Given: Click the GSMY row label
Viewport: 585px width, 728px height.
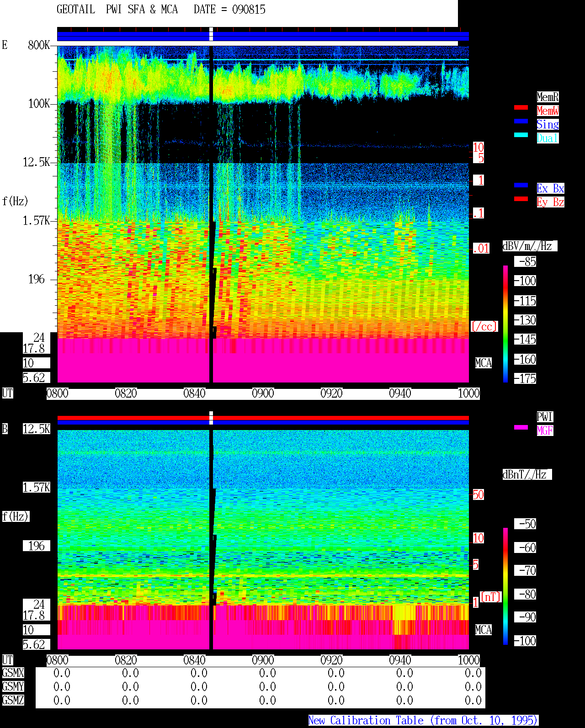Looking at the screenshot, I should pyautogui.click(x=13, y=686).
